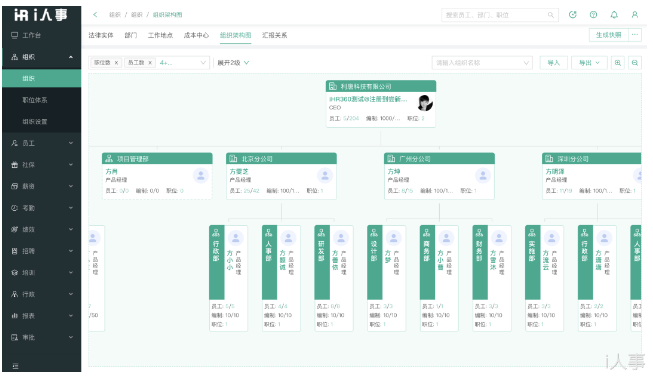Expand the 招聘 menu chevron
The height and width of the screenshot is (378, 653).
point(71,251)
